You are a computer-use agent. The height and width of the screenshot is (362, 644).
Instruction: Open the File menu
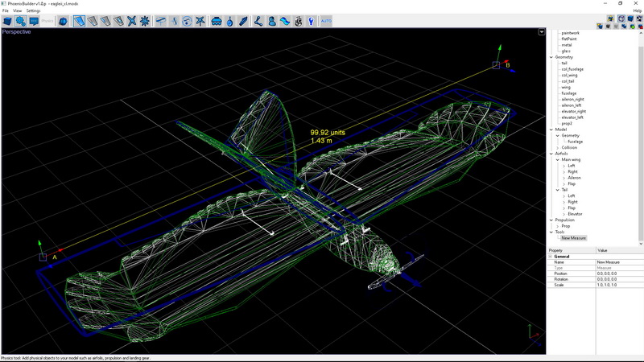[5, 10]
